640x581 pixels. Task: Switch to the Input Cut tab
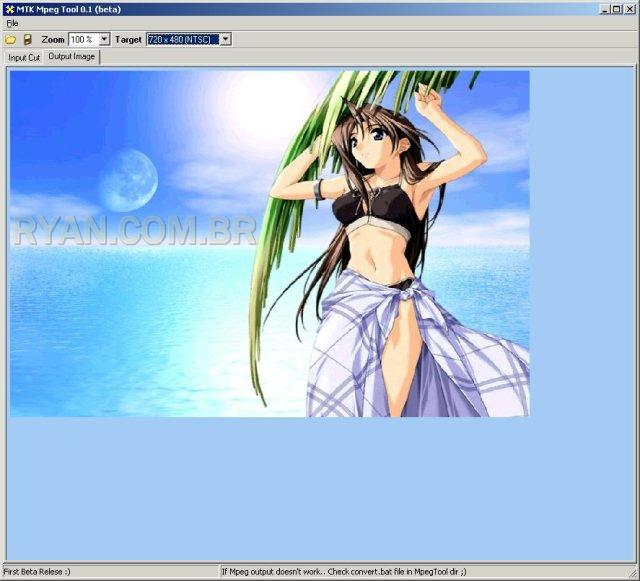(x=24, y=58)
